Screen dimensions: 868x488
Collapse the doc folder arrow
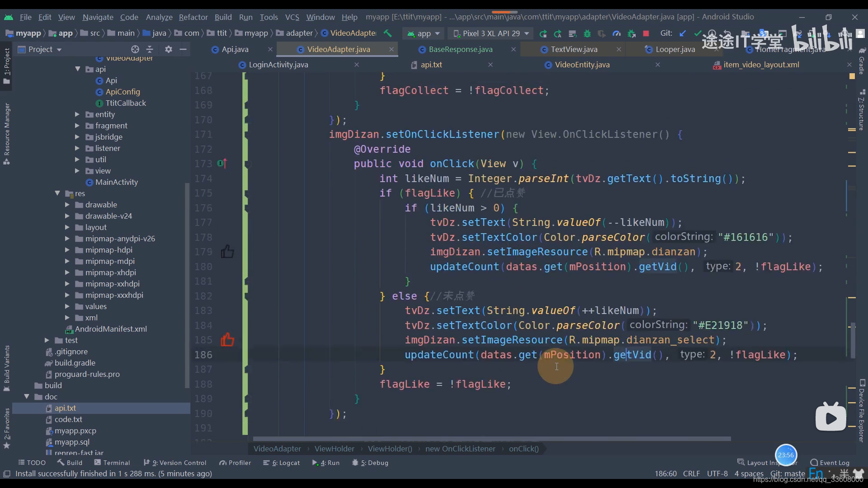click(x=27, y=396)
